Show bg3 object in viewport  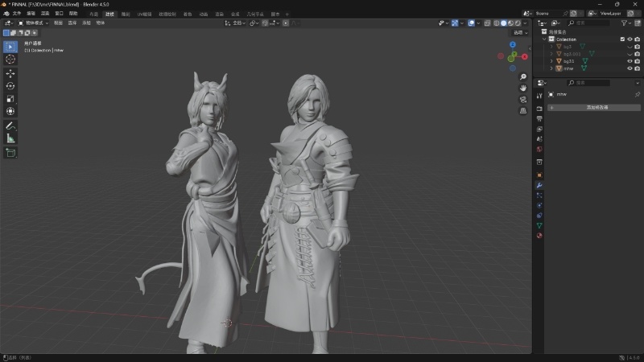coord(630,47)
